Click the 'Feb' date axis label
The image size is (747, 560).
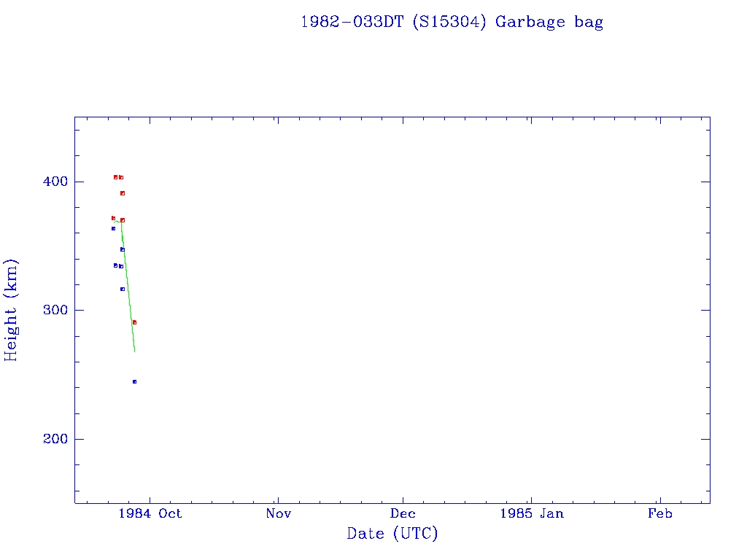coord(659,513)
